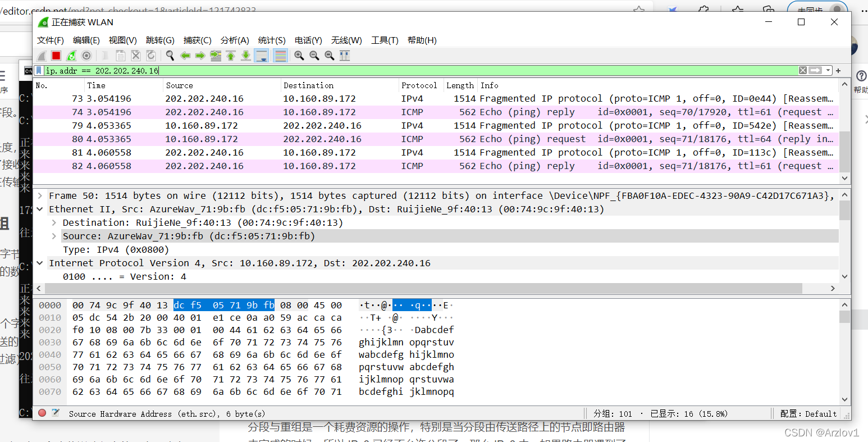Click the go to specified packet icon

(216, 56)
